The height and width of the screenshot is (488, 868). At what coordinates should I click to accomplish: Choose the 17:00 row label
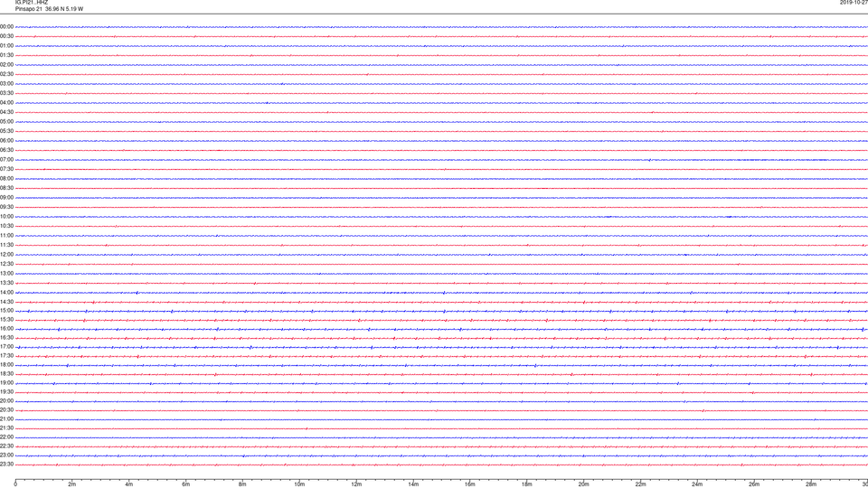pos(6,347)
